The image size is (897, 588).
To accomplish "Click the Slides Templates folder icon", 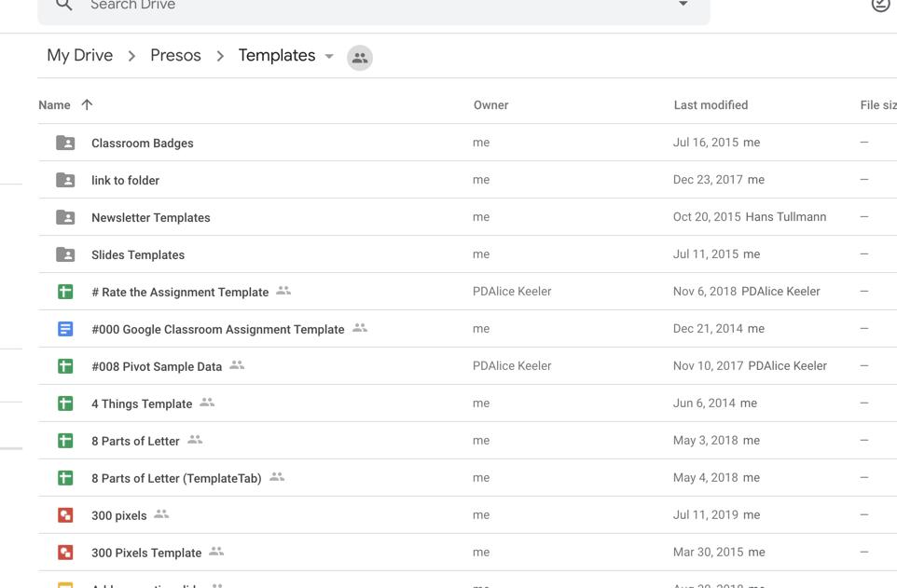I will tap(65, 254).
